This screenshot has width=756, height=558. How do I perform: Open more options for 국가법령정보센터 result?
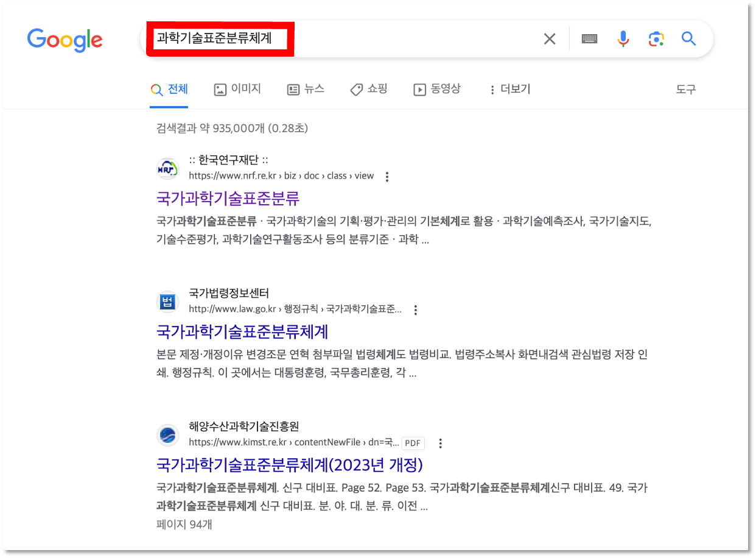(x=415, y=310)
